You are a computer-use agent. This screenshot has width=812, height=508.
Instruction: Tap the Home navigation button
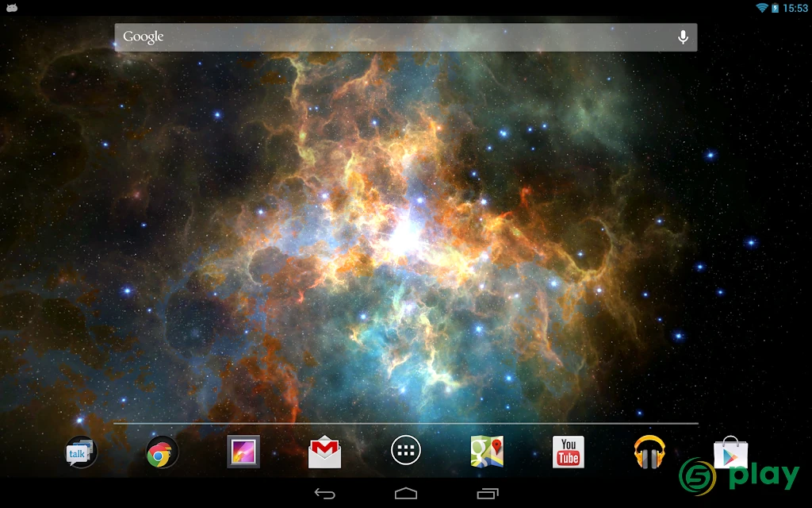pyautogui.click(x=406, y=493)
